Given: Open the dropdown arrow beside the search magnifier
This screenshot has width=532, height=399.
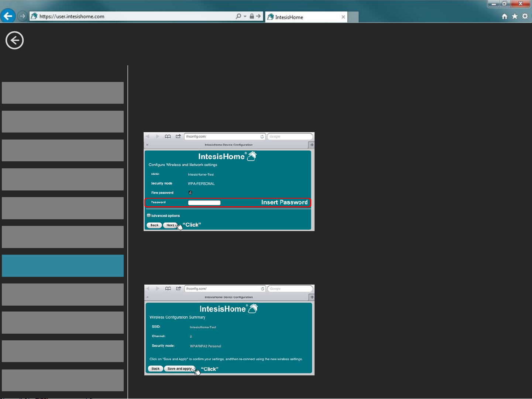Looking at the screenshot, I should point(245,16).
